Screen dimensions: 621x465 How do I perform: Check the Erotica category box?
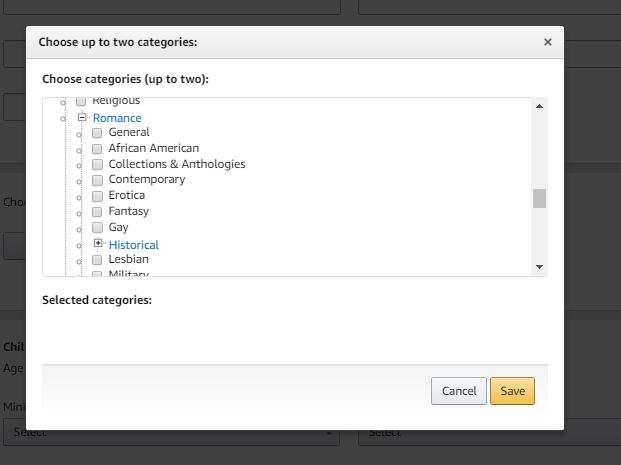point(98,196)
